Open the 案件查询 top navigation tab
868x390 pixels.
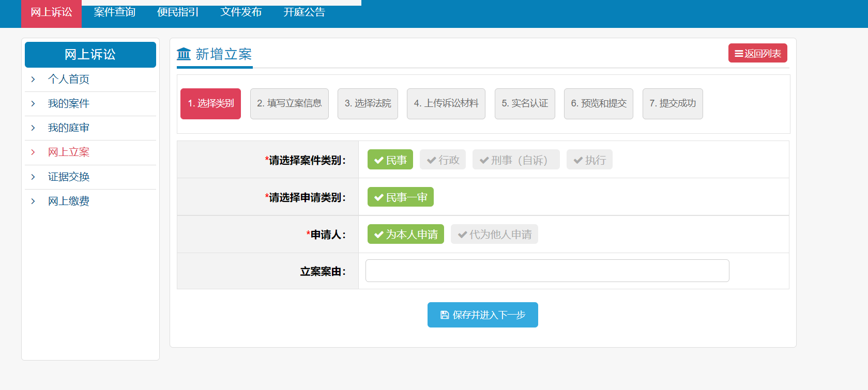pyautogui.click(x=114, y=12)
